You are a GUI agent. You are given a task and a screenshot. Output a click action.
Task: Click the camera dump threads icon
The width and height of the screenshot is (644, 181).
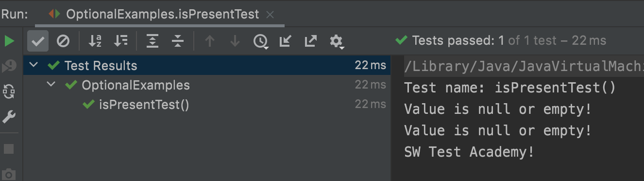(9, 174)
